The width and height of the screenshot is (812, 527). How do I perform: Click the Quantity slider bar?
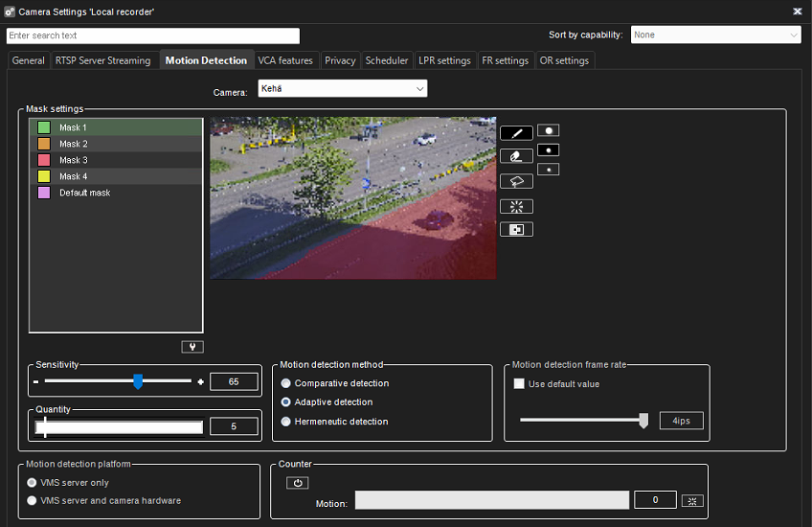119,427
